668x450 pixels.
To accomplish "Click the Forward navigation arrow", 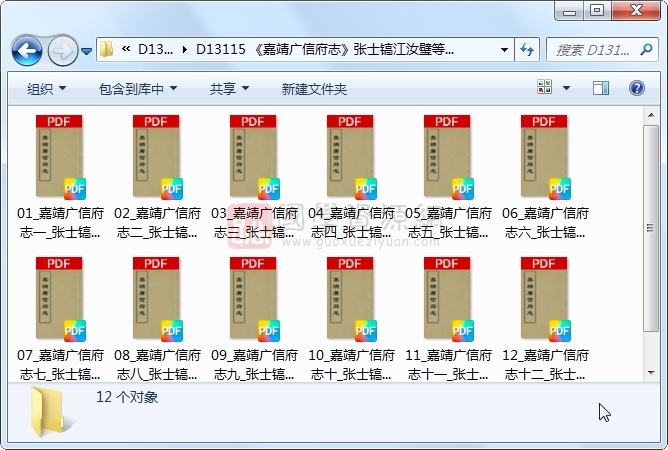I will pyautogui.click(x=63, y=51).
